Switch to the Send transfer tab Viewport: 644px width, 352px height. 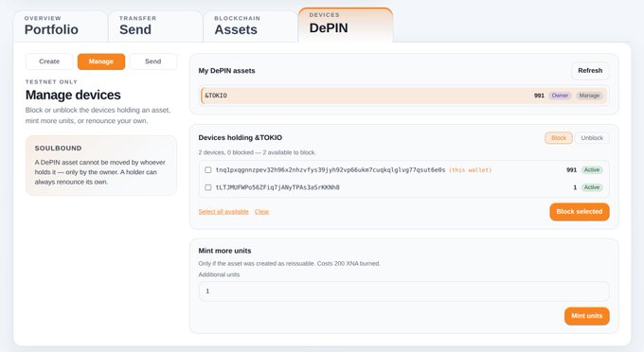[x=155, y=26]
